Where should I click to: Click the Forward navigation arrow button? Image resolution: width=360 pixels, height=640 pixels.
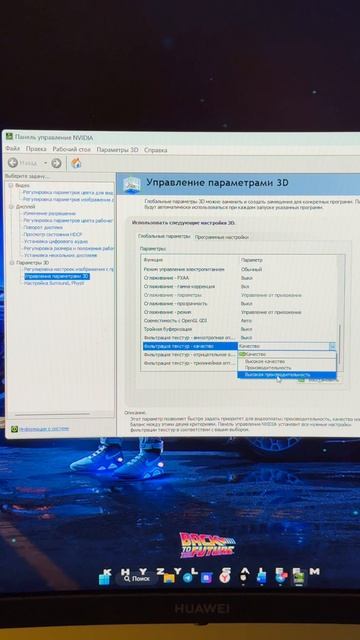point(56,163)
